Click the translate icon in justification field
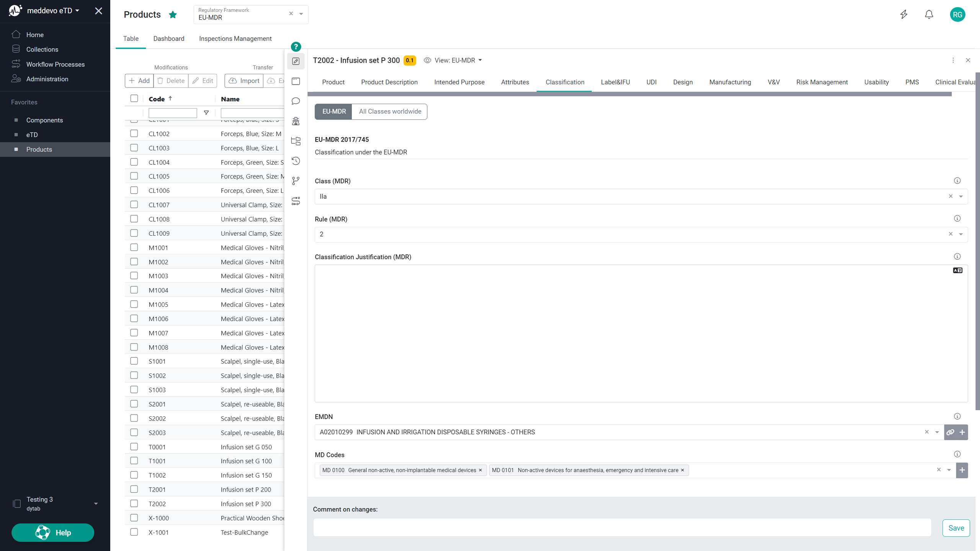 [x=957, y=270]
